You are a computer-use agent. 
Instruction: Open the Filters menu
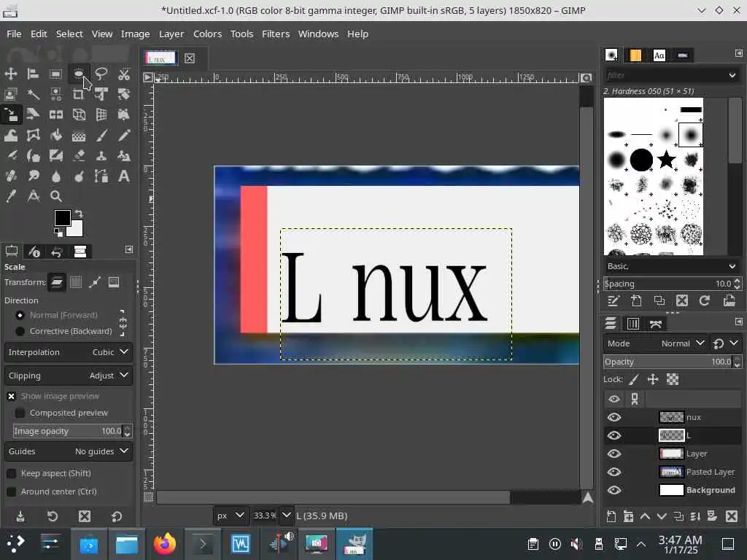coord(275,34)
